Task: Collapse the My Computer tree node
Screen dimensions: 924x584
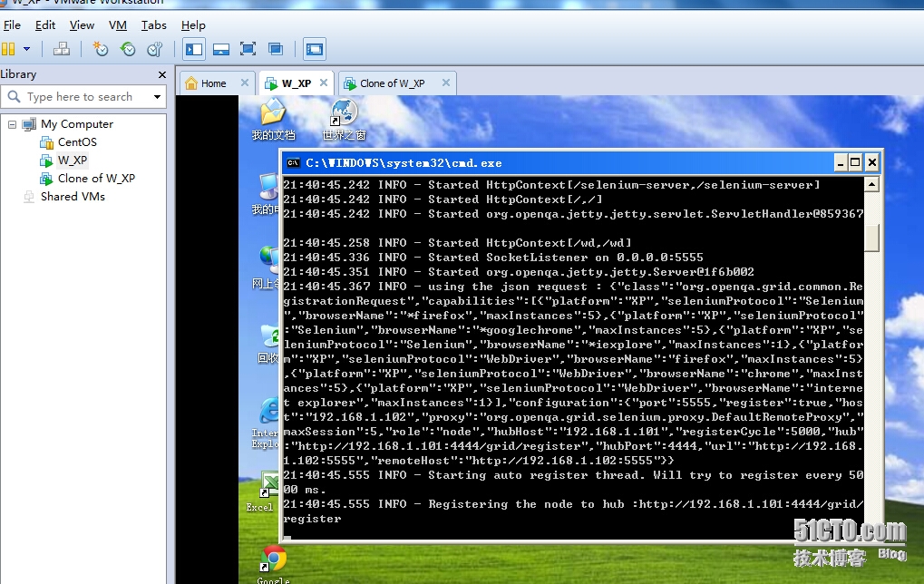Action: (12, 124)
